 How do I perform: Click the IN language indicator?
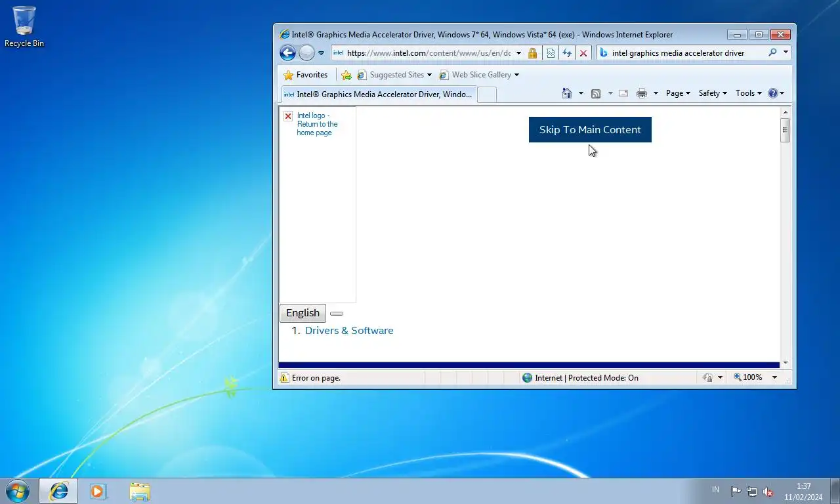click(715, 490)
